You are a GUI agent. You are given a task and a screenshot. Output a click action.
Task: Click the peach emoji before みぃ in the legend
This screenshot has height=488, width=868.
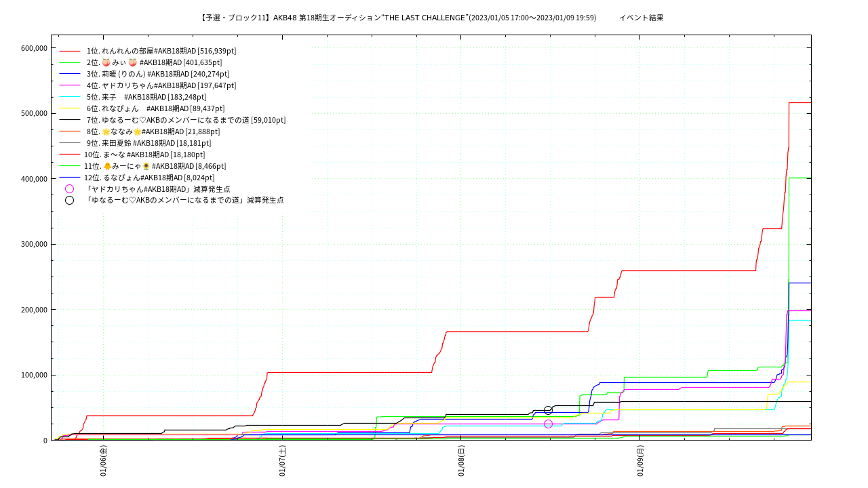[106, 62]
